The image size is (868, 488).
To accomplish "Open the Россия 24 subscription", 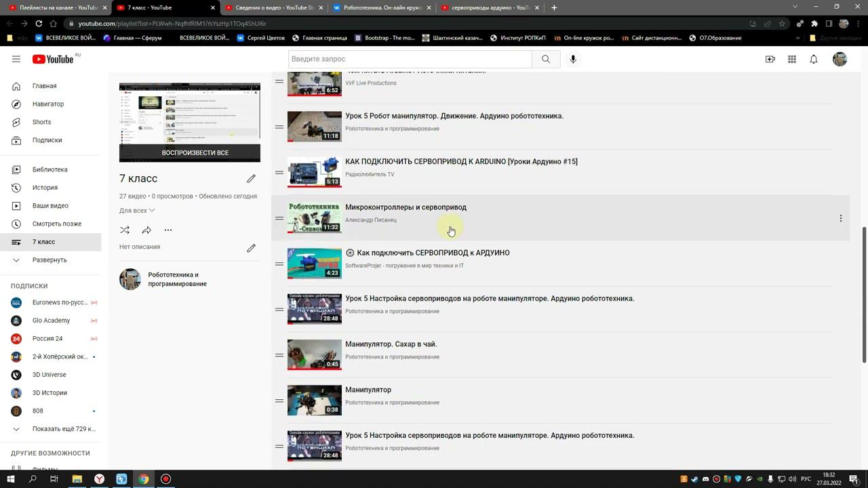I will (50, 338).
